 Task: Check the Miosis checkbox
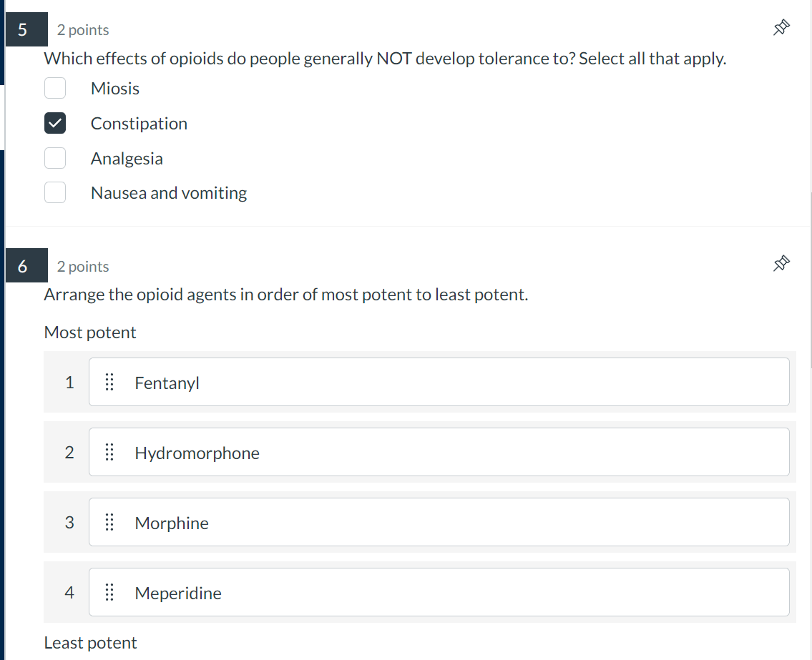click(55, 88)
